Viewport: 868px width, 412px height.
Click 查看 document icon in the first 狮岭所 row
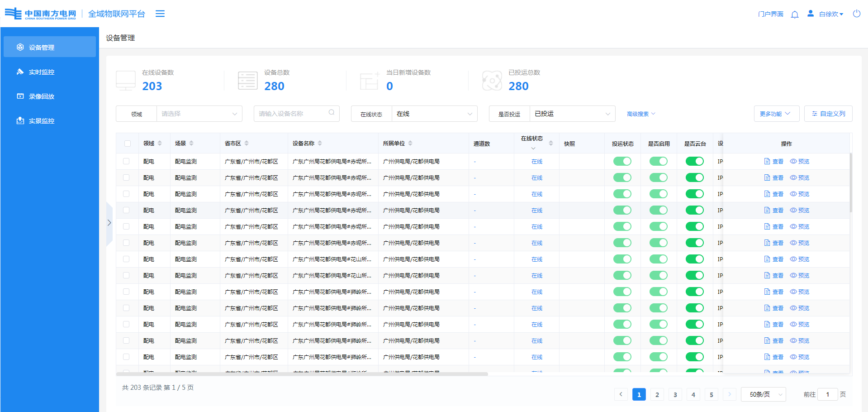[767, 292]
